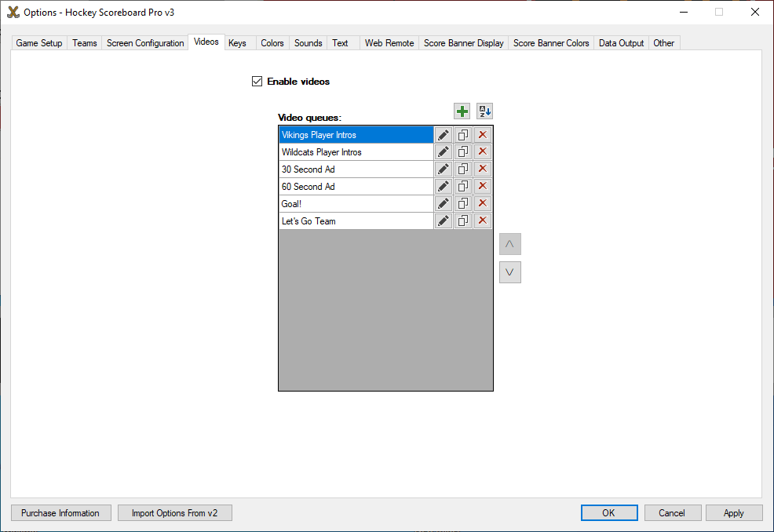The height and width of the screenshot is (532, 774).
Task: Edit the Goal! video queue
Action: tap(444, 204)
